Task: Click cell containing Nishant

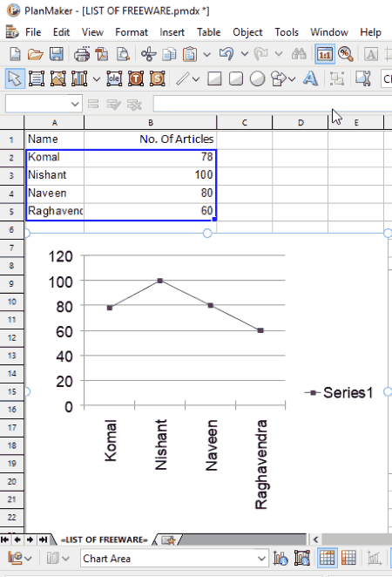Action: (54, 175)
